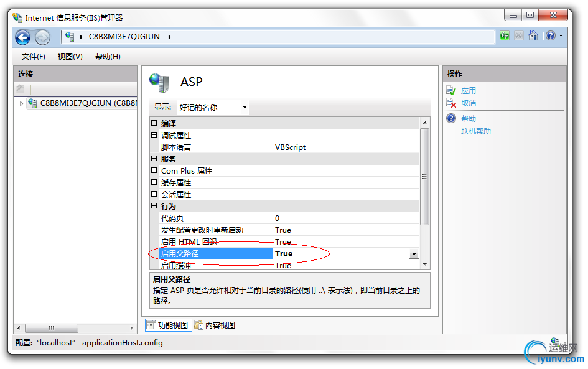The image size is (588, 369).
Task: Click the 帮助 help icon in actions pane
Action: pyautogui.click(x=451, y=118)
